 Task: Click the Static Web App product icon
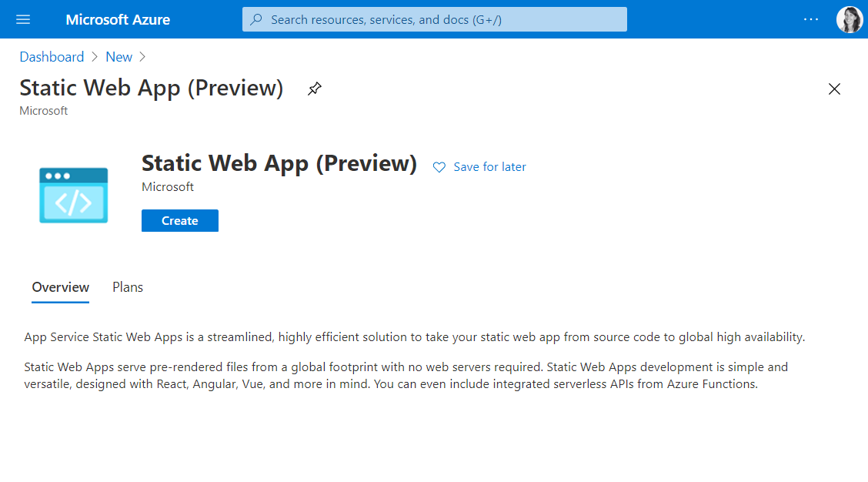tap(74, 196)
